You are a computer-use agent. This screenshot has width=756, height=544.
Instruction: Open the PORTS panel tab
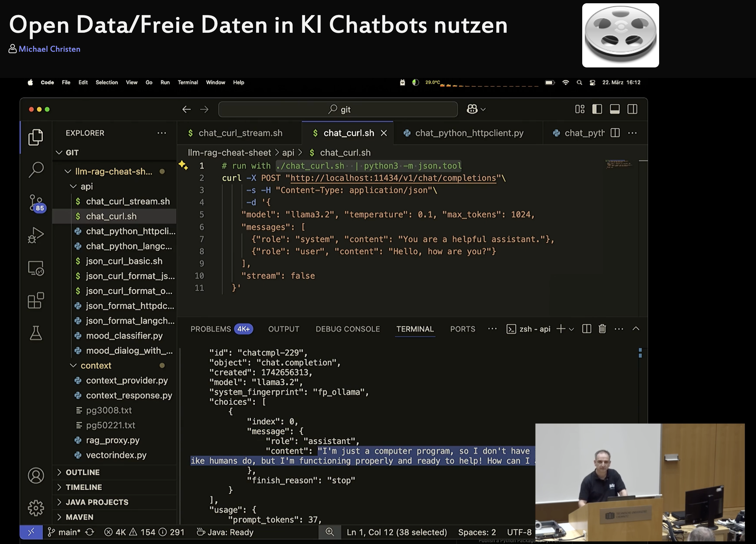[463, 329]
